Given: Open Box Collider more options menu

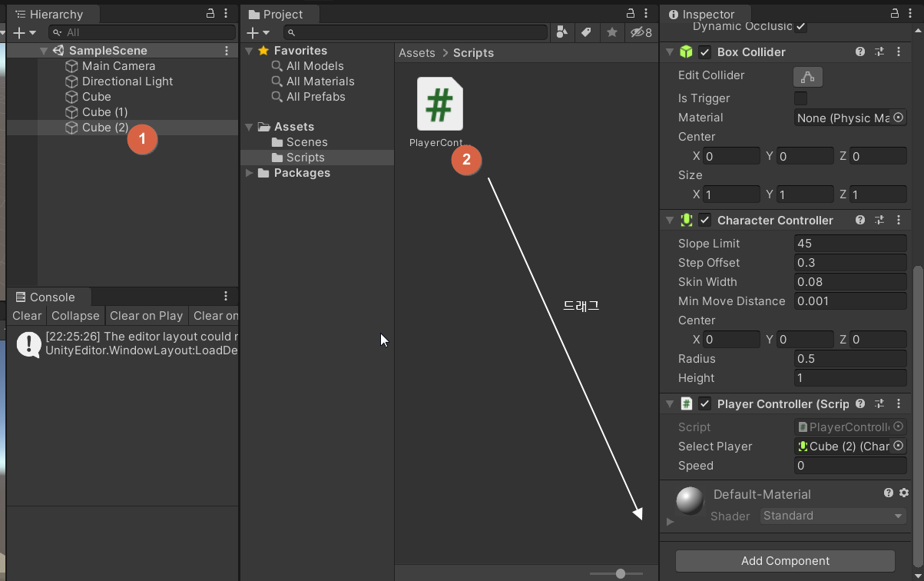Looking at the screenshot, I should click(899, 51).
